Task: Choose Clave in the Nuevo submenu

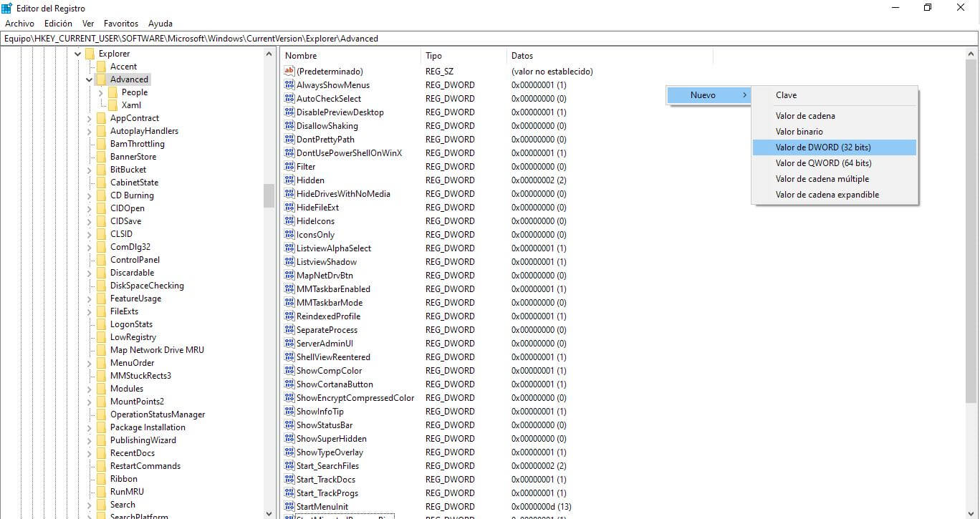Action: (835, 95)
